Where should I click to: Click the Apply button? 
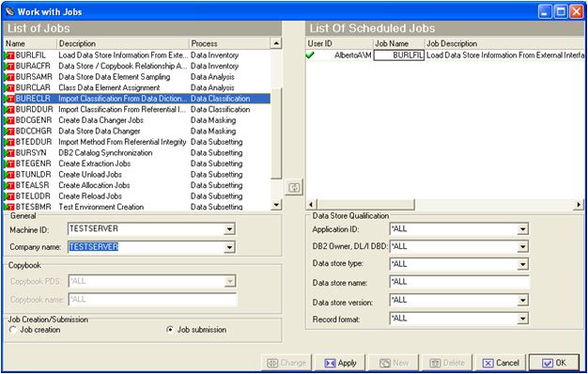coord(340,363)
